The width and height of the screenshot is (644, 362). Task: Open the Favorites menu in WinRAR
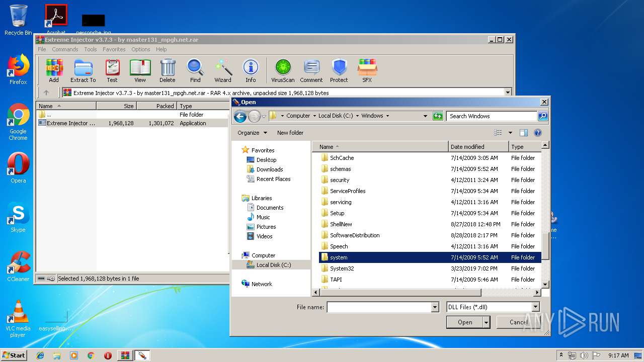114,49
